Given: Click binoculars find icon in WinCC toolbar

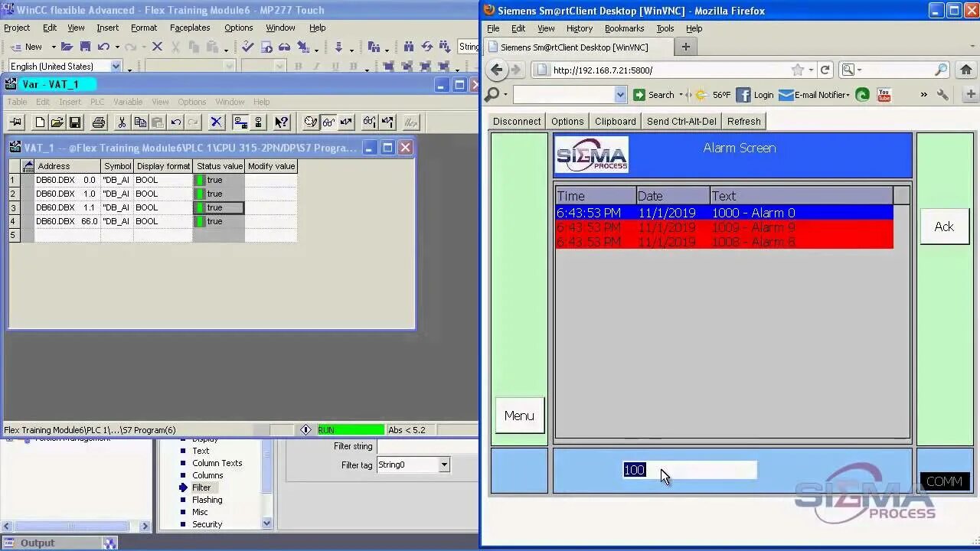Looking at the screenshot, I should pos(409,47).
